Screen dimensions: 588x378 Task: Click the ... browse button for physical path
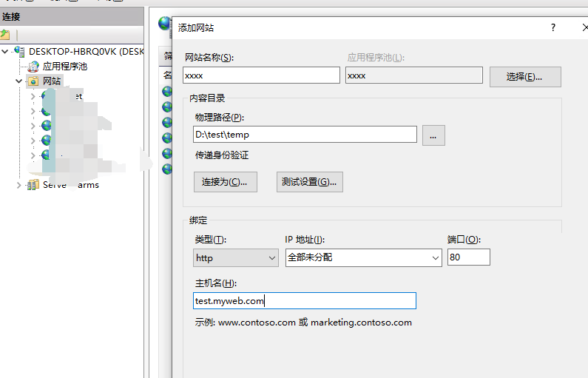tap(433, 135)
